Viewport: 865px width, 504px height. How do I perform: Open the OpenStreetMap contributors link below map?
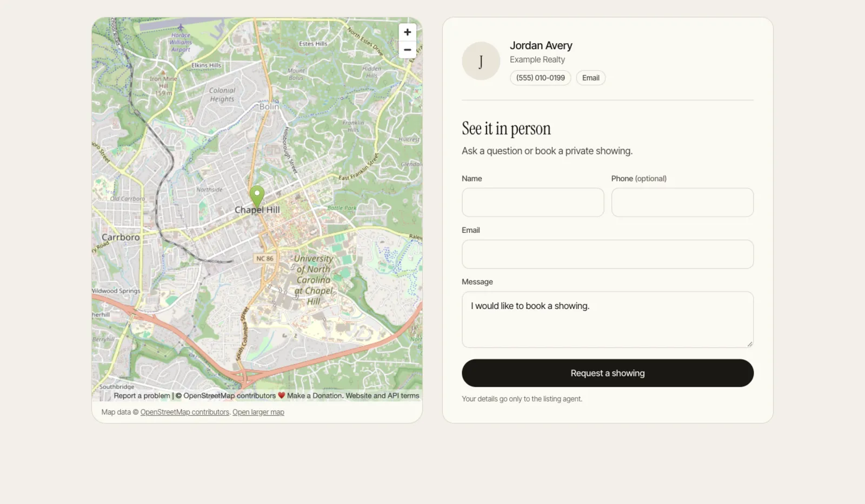coord(185,412)
